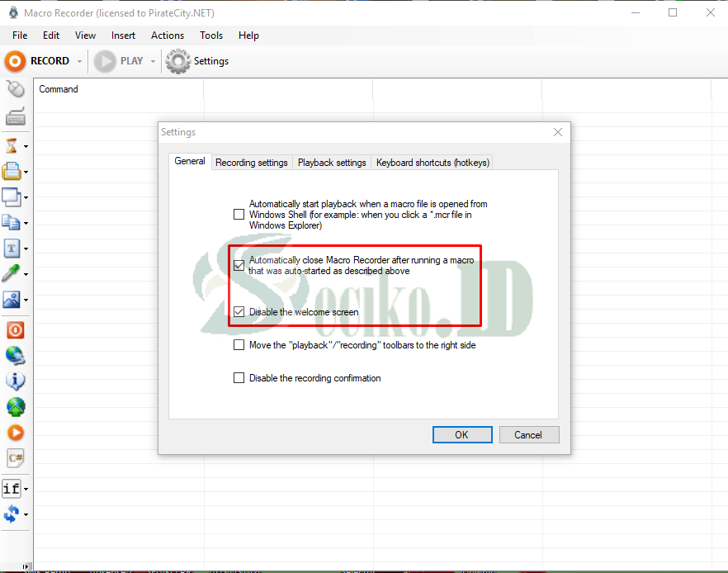Pick a color with the eyedropper tool
Screen dimensions: 728x573
tap(12, 273)
